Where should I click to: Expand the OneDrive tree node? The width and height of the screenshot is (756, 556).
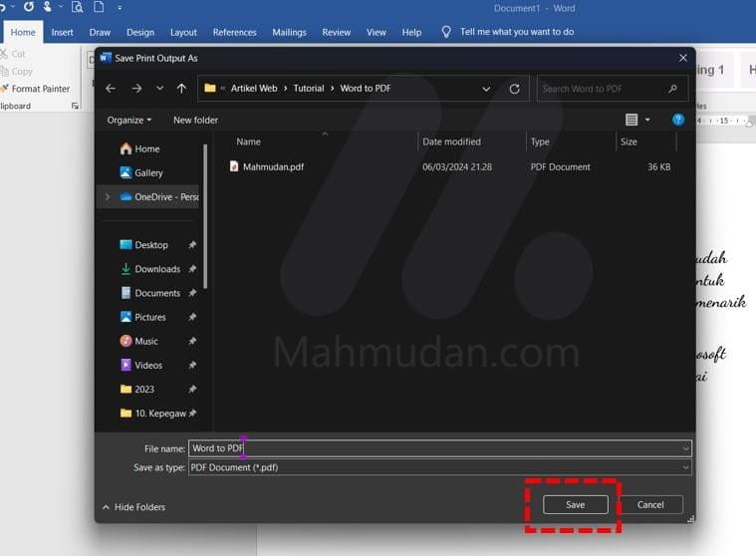click(x=107, y=197)
